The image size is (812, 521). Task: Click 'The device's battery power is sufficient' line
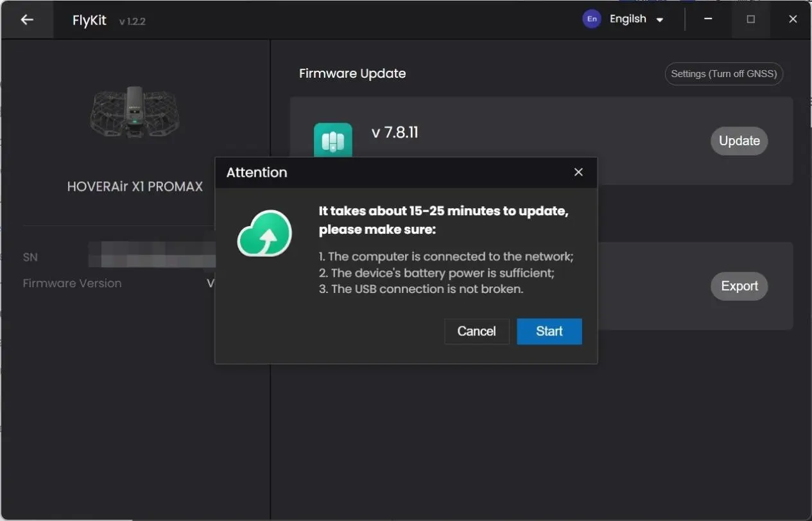tap(436, 273)
